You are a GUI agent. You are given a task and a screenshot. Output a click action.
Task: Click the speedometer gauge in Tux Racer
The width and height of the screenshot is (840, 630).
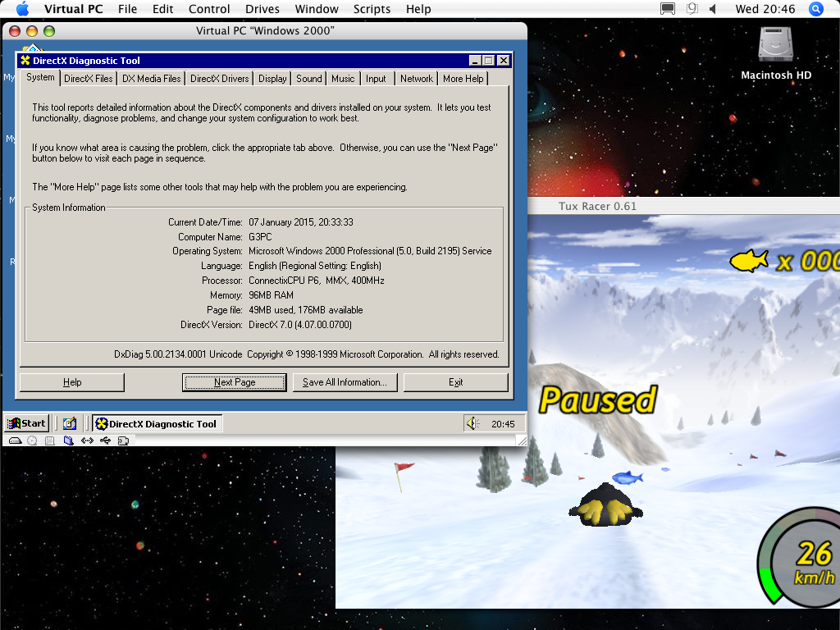point(800,559)
